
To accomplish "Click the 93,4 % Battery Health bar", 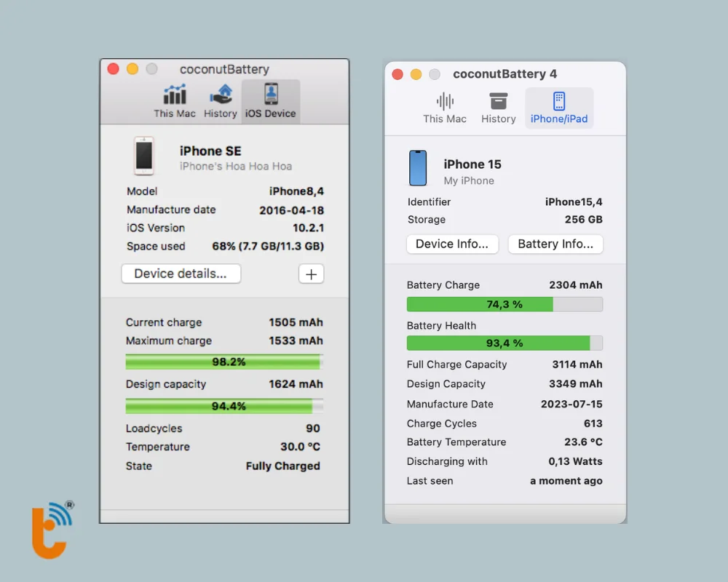I will (x=505, y=343).
